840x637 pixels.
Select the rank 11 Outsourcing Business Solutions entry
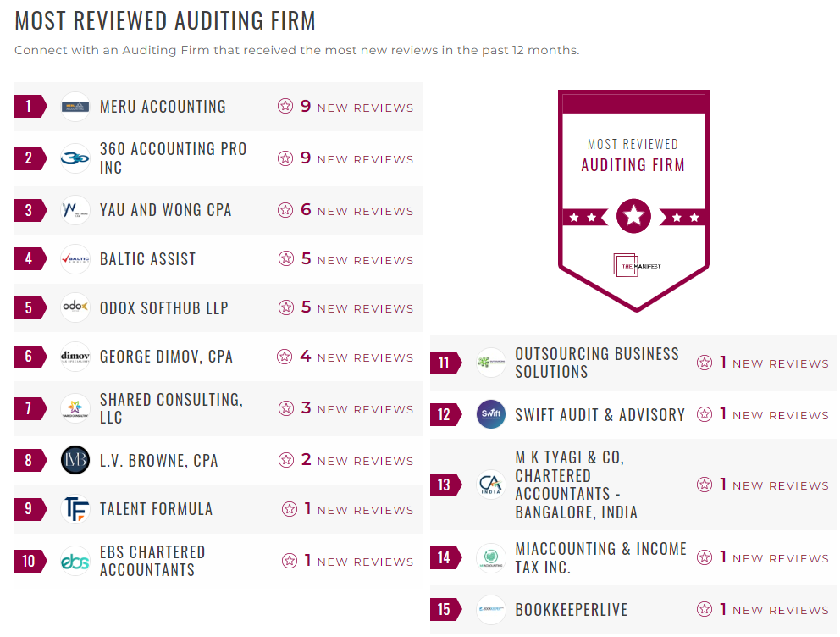596,363
